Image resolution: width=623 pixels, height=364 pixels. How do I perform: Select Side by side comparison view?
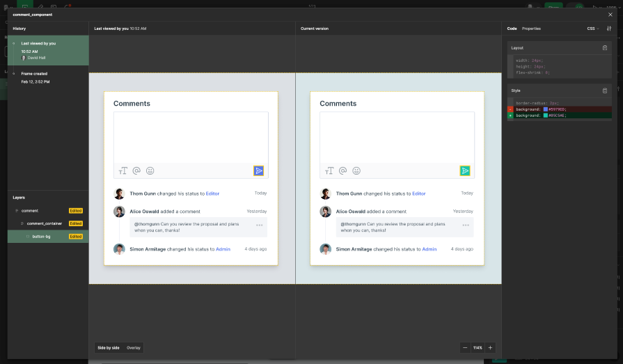(108, 347)
